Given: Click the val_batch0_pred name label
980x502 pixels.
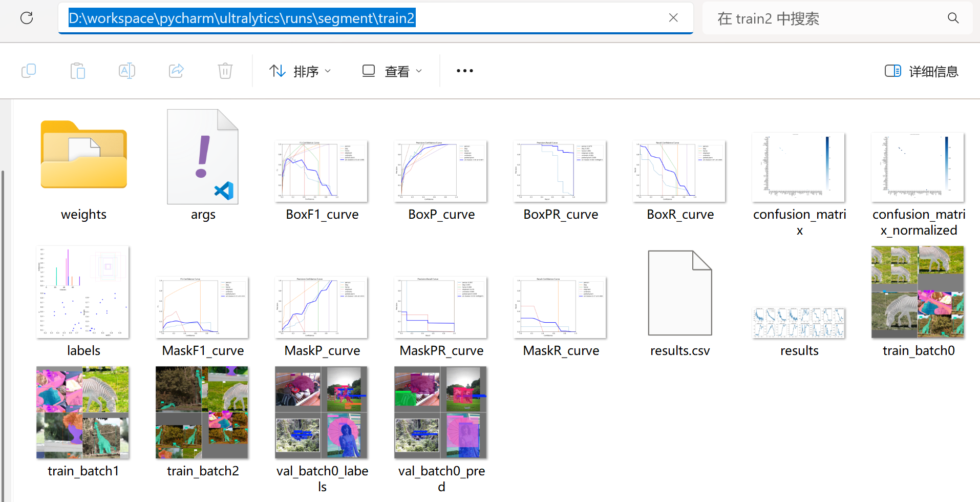Looking at the screenshot, I should tap(441, 478).
